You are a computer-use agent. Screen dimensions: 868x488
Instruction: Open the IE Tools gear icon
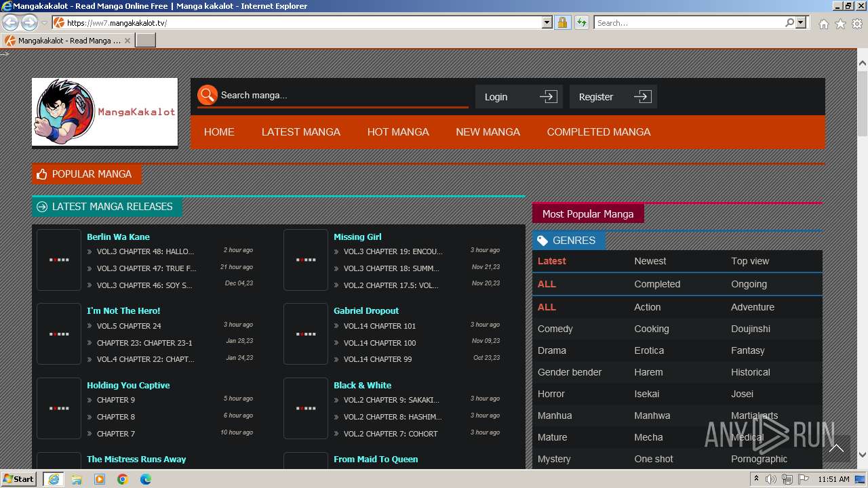pos(857,24)
